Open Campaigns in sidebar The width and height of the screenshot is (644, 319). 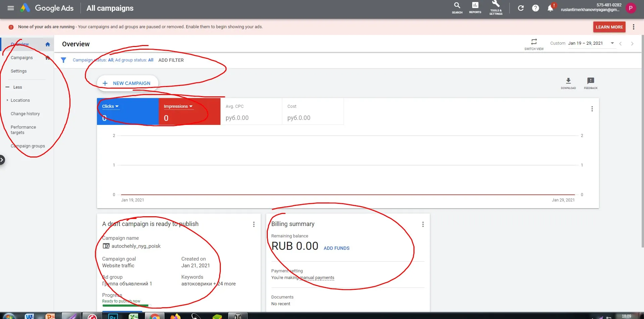pos(27,58)
